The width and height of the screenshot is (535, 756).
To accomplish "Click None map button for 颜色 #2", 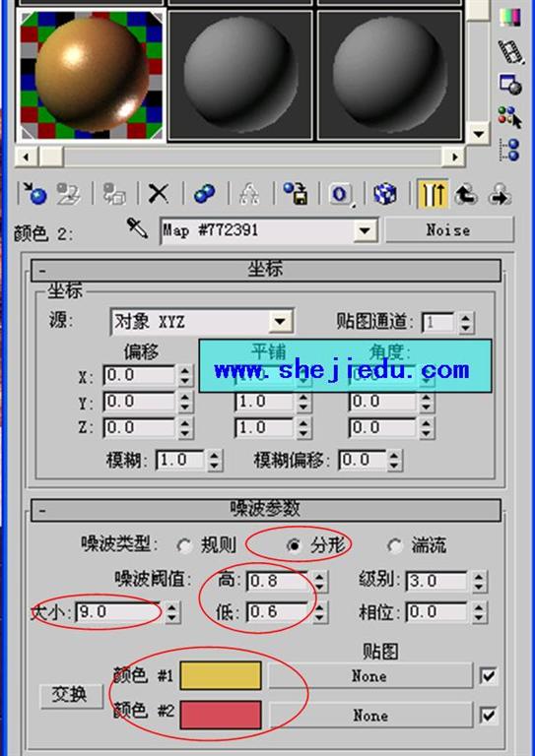I will (x=369, y=715).
